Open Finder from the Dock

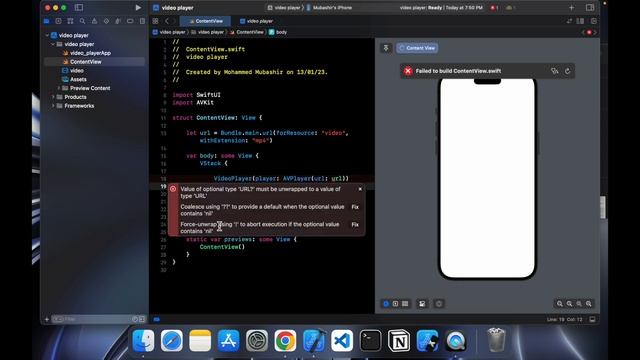[143, 340]
